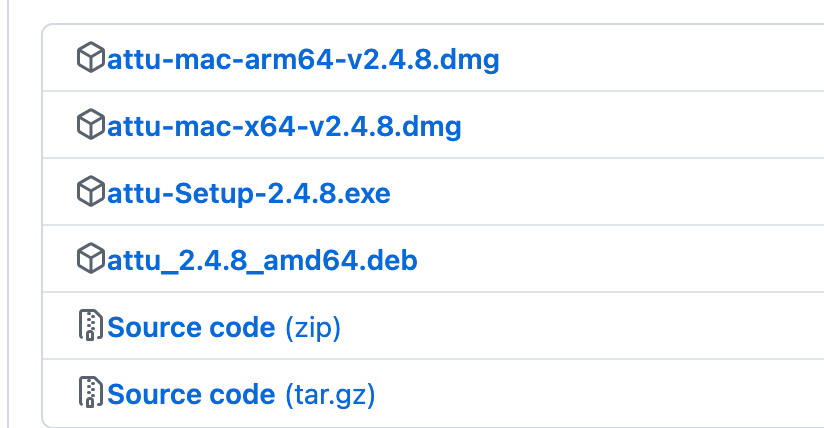The height and width of the screenshot is (428, 824).
Task: Select the package icon next to attu-Setup-2.4.8.exe
Action: 90,193
